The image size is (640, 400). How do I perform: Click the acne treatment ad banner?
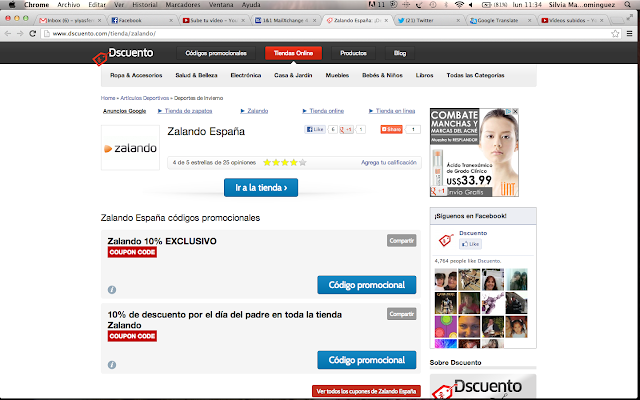pos(474,152)
